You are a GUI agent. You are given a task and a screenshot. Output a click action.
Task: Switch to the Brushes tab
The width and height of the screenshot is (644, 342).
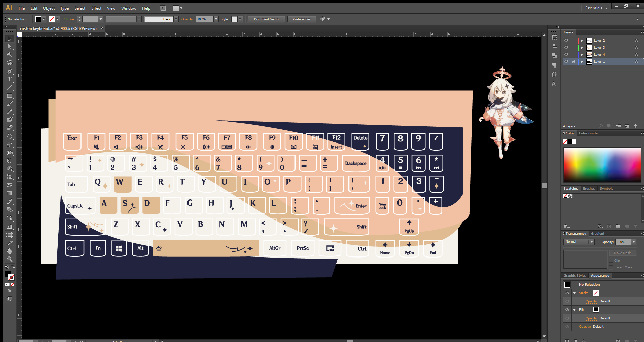point(589,188)
